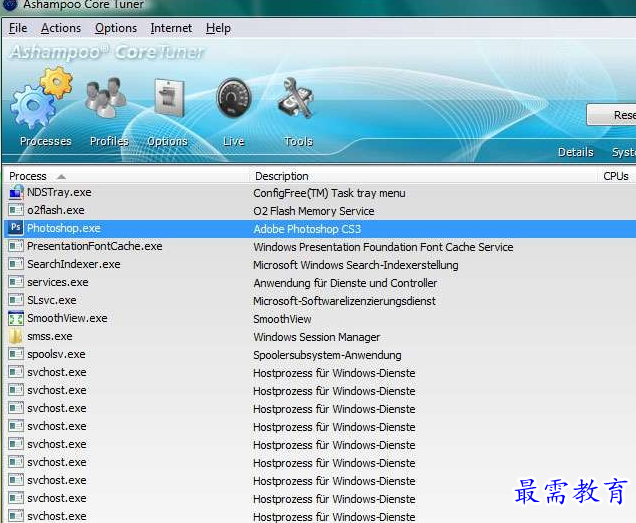
Task: Click the Tools label
Action: pos(298,141)
